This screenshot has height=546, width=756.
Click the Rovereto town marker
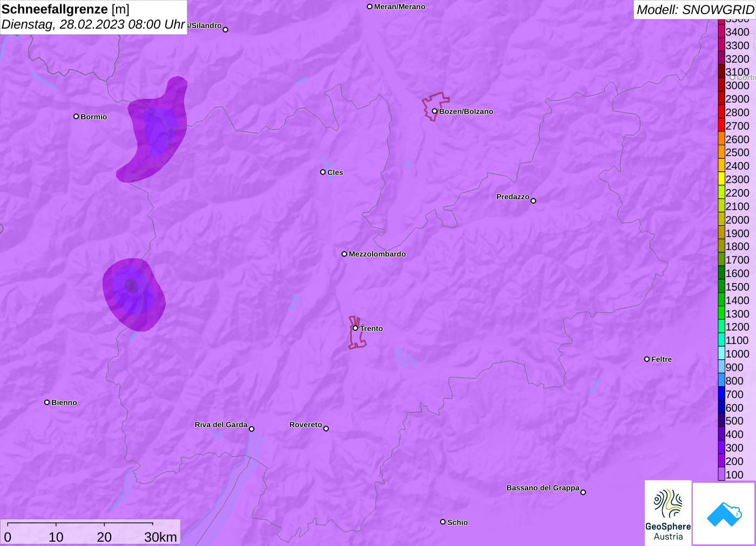tap(326, 429)
